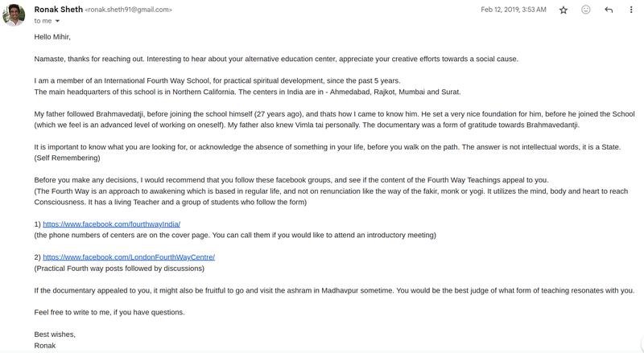Click the reply arrow icon
This screenshot has width=644, height=353.
(609, 10)
